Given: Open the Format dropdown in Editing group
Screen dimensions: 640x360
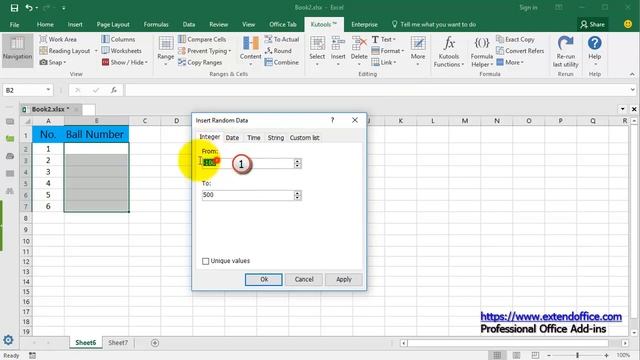Looking at the screenshot, I should point(388,51).
